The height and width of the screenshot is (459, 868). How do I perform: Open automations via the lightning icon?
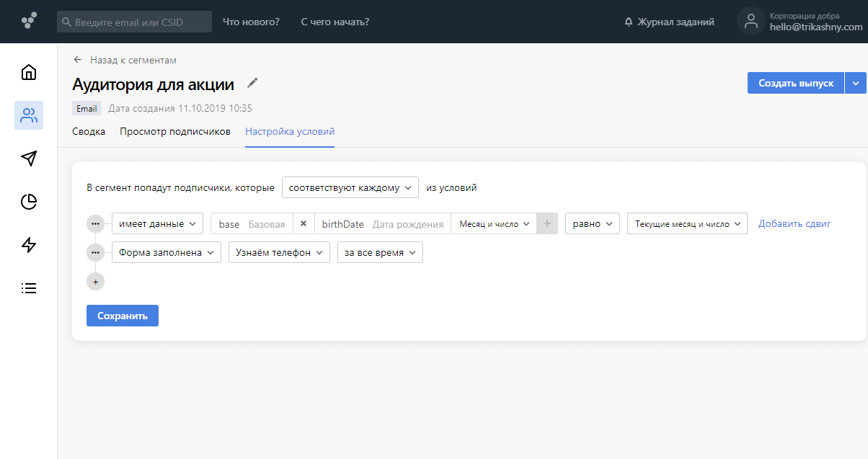click(x=28, y=245)
